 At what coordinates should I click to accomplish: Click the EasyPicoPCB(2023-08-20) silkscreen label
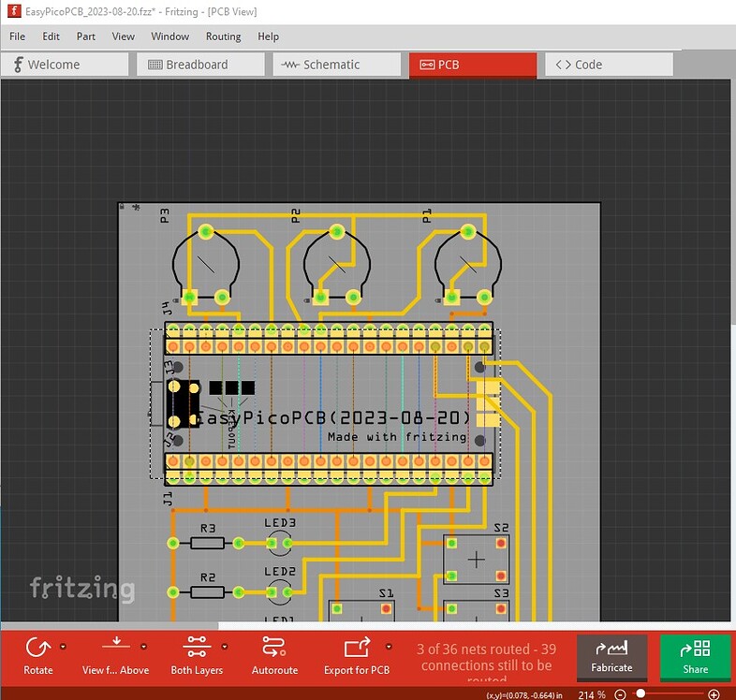click(332, 417)
